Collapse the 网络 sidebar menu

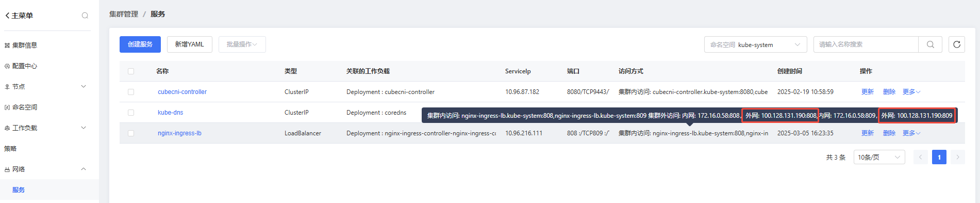click(45, 169)
